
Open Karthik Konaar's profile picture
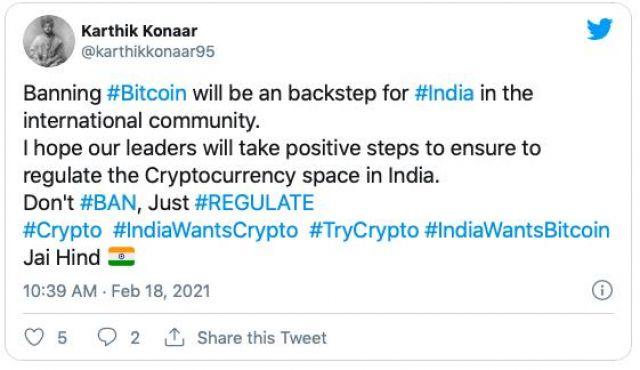point(49,41)
